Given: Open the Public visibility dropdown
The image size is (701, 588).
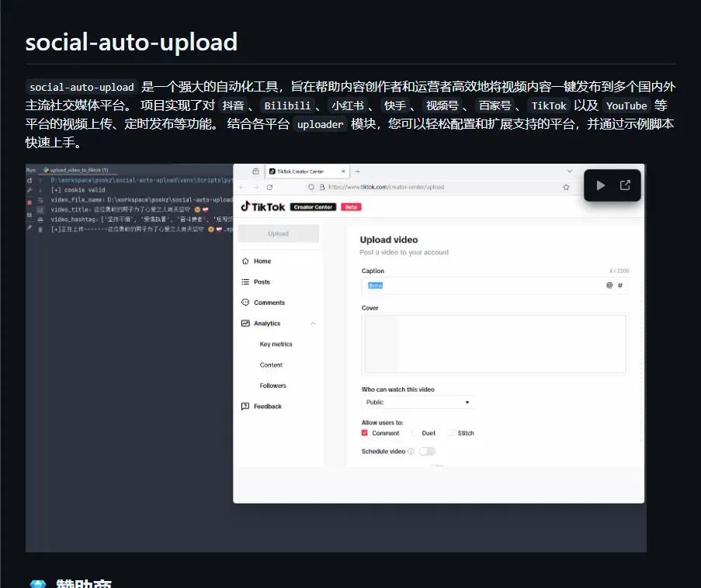Looking at the screenshot, I should coord(418,402).
